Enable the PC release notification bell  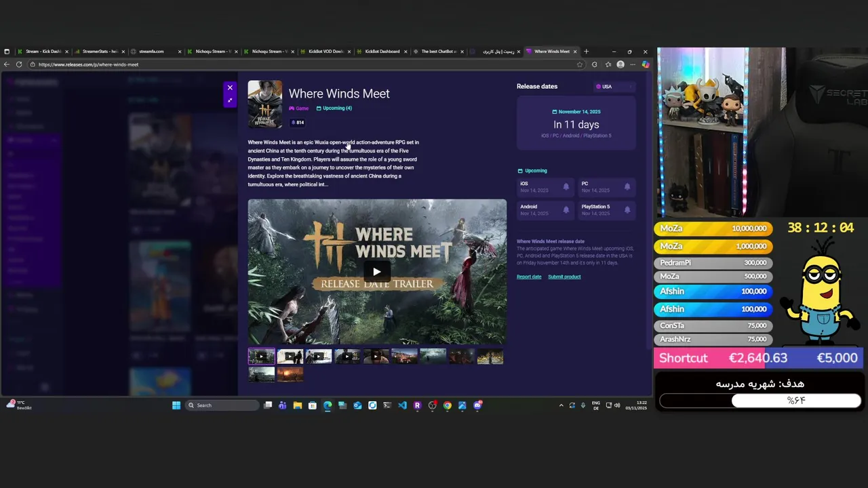click(x=627, y=187)
